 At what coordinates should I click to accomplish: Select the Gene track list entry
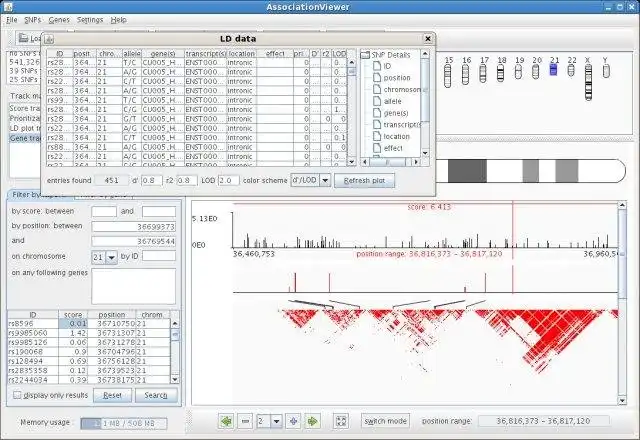[x=25, y=138]
